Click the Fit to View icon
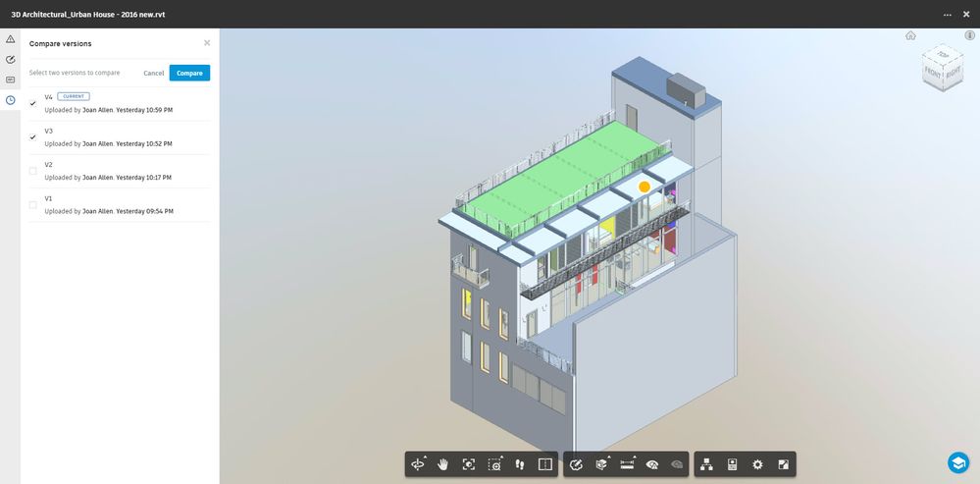This screenshot has width=980, height=484. pyautogui.click(x=469, y=464)
